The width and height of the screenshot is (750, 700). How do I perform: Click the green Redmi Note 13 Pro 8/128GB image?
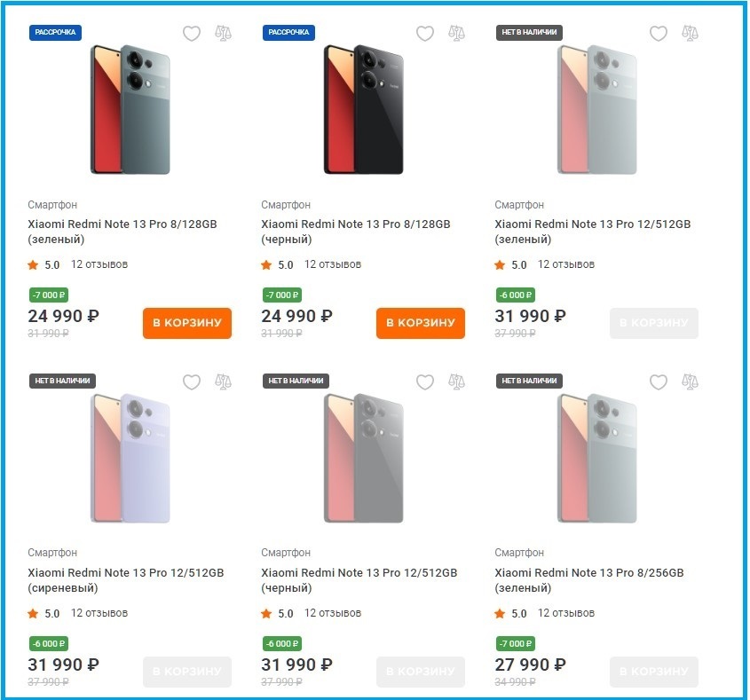(130, 109)
